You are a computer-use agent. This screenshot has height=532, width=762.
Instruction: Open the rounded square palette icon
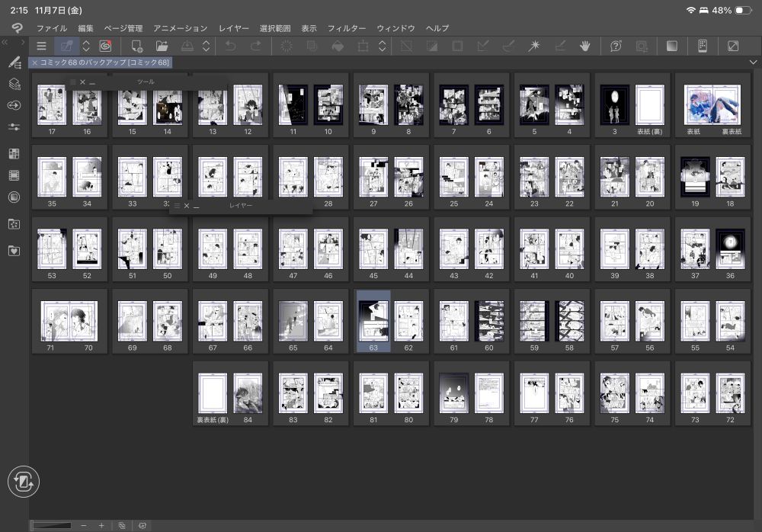14,197
